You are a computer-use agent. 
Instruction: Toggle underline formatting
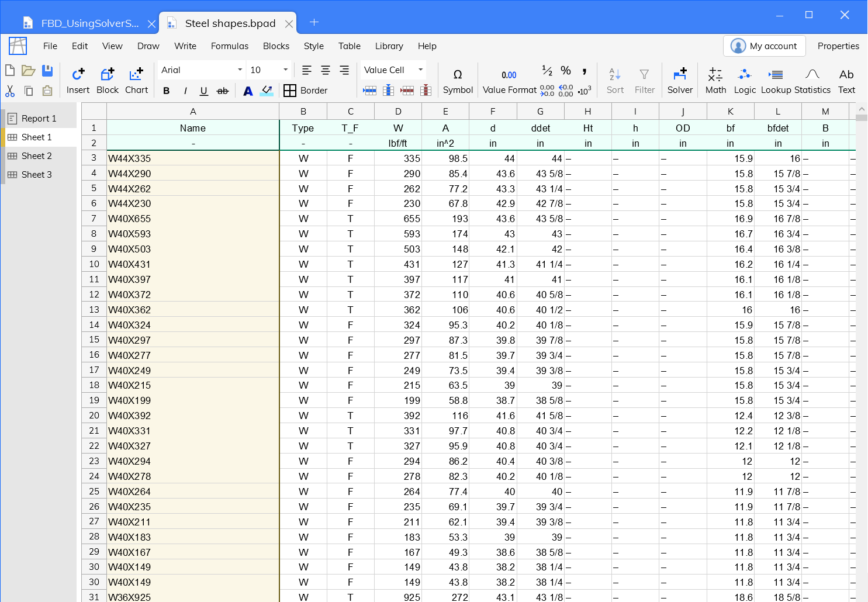coord(203,91)
